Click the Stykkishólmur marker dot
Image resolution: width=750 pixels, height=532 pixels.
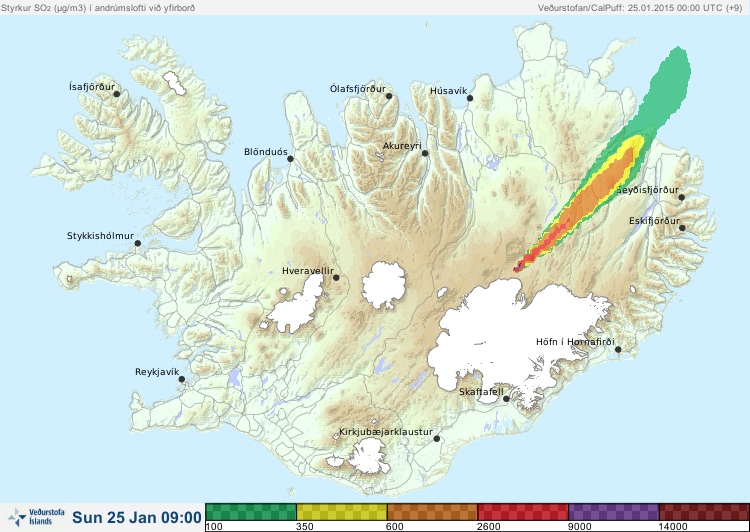point(138,244)
